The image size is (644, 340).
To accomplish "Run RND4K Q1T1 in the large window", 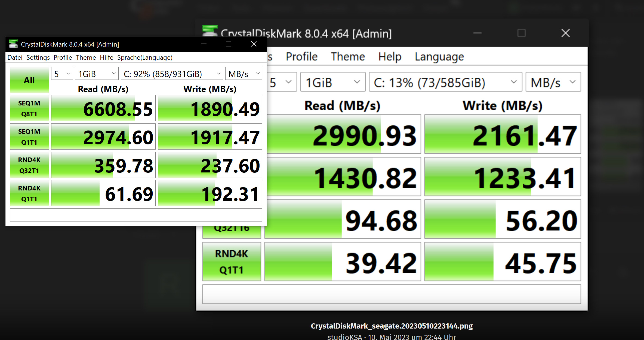I will pyautogui.click(x=232, y=262).
